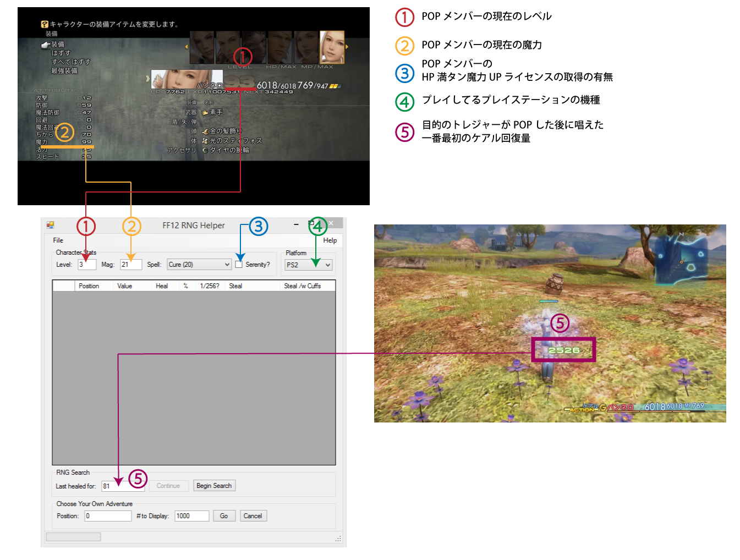The image size is (740, 560).
Task: Select はずす in the game menu
Action: pos(61,53)
